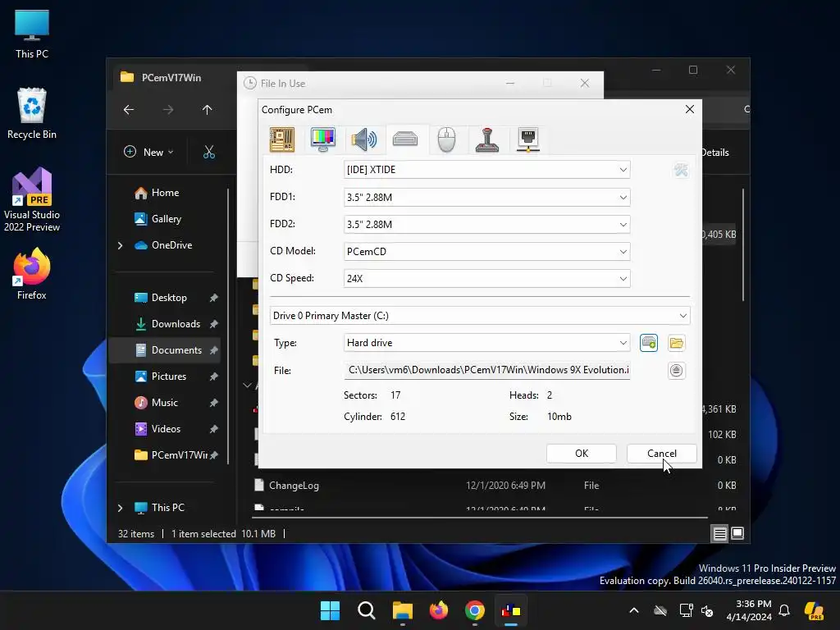Go up one folder level in Explorer
The width and height of the screenshot is (840, 630).
click(208, 110)
